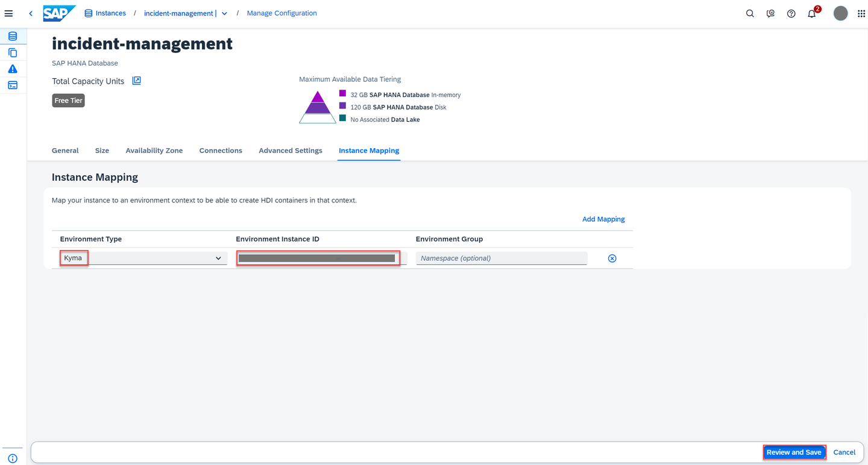Click the SAP HANA Database subtitle text
The width and height of the screenshot is (868, 465).
[x=85, y=63]
